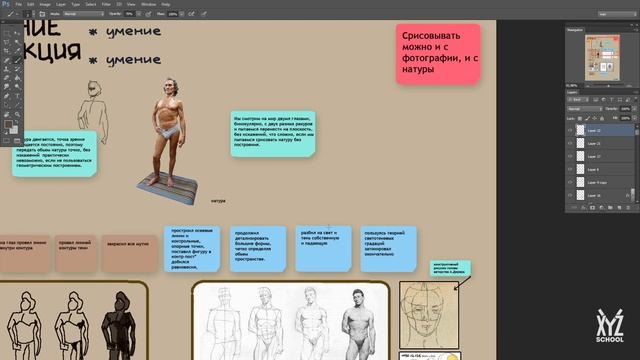Select the Clone Stamp tool
This screenshot has height=360, width=640.
(7, 69)
